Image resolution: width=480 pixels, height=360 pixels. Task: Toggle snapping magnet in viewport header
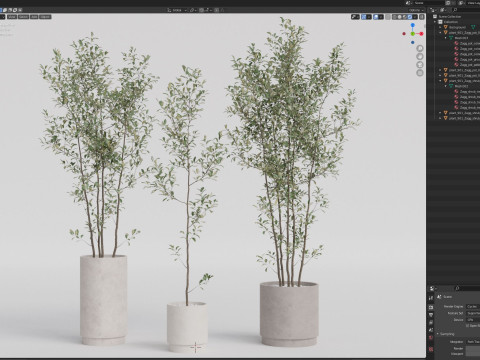[201, 10]
